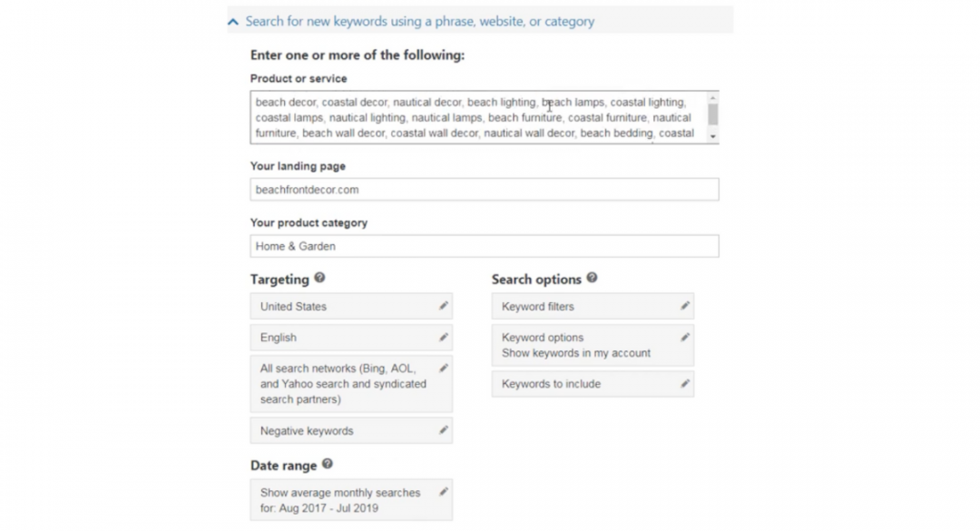Click pencil icon beside English language

coord(443,337)
